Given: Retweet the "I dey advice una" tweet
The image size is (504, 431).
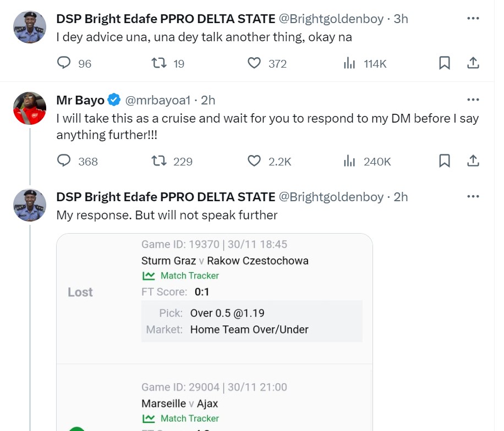Looking at the screenshot, I should point(160,63).
